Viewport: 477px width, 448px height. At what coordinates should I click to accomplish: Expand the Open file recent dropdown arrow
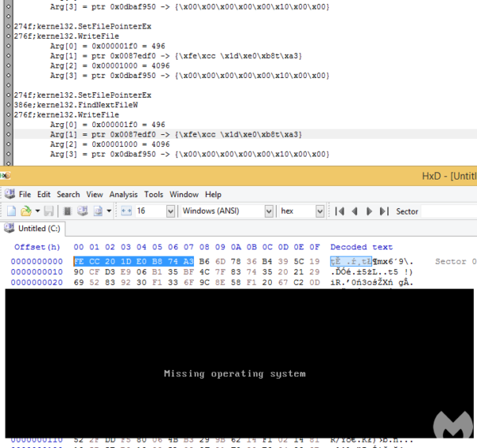pyautogui.click(x=37, y=210)
